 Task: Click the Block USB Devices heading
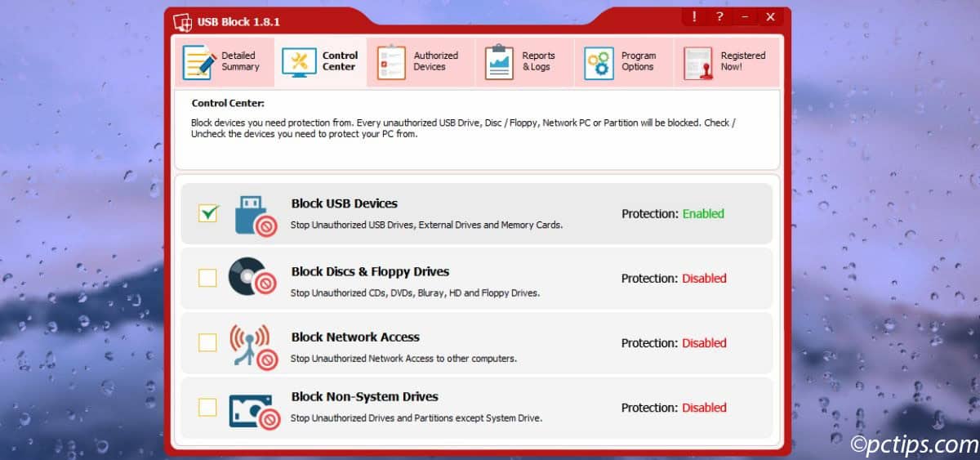pyautogui.click(x=345, y=203)
